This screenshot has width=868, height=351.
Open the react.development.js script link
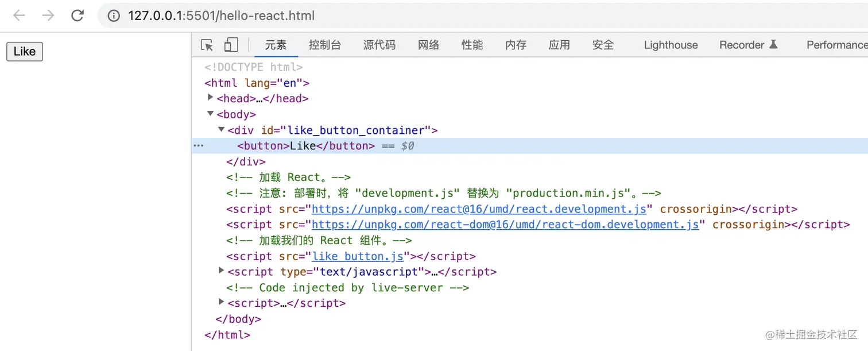[479, 209]
